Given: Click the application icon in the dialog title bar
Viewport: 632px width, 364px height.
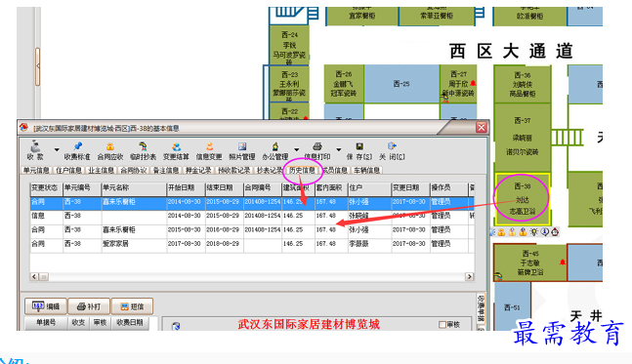Looking at the screenshot, I should point(23,128).
